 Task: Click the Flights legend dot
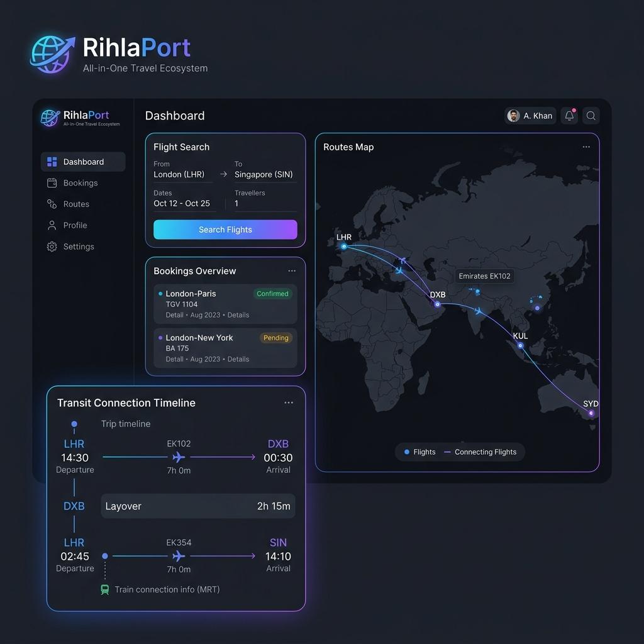(407, 452)
